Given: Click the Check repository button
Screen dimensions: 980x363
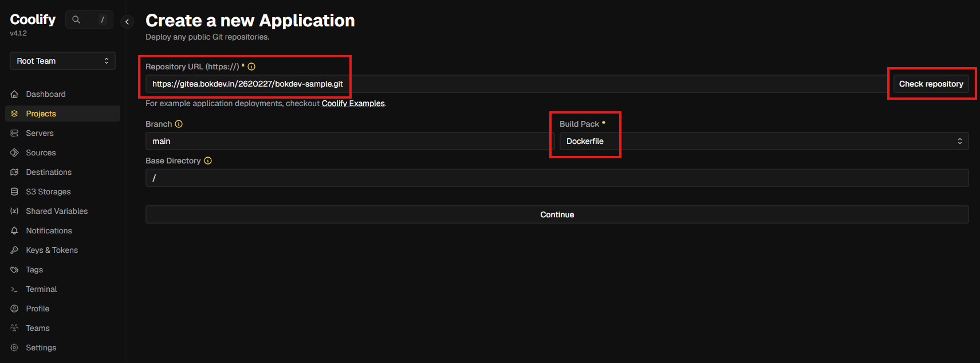Looking at the screenshot, I should click(931, 84).
